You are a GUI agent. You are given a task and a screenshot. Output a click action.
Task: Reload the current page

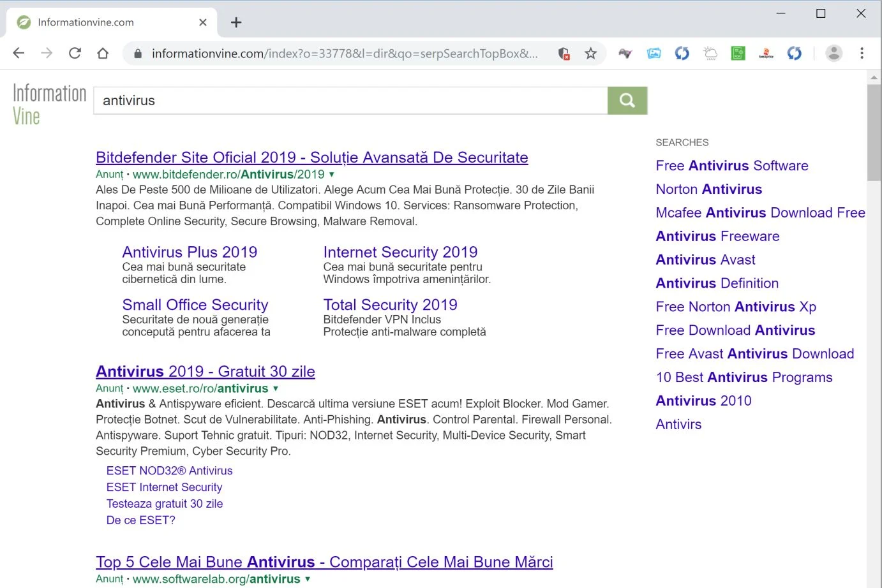pyautogui.click(x=75, y=54)
